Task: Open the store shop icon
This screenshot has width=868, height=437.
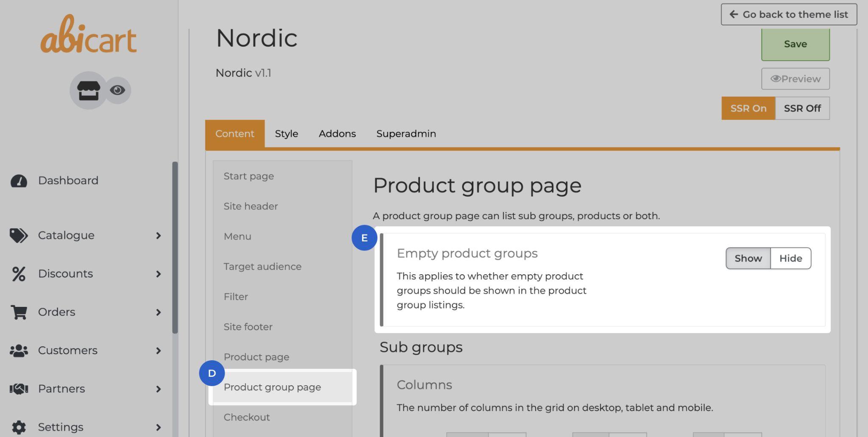Action: [88, 90]
